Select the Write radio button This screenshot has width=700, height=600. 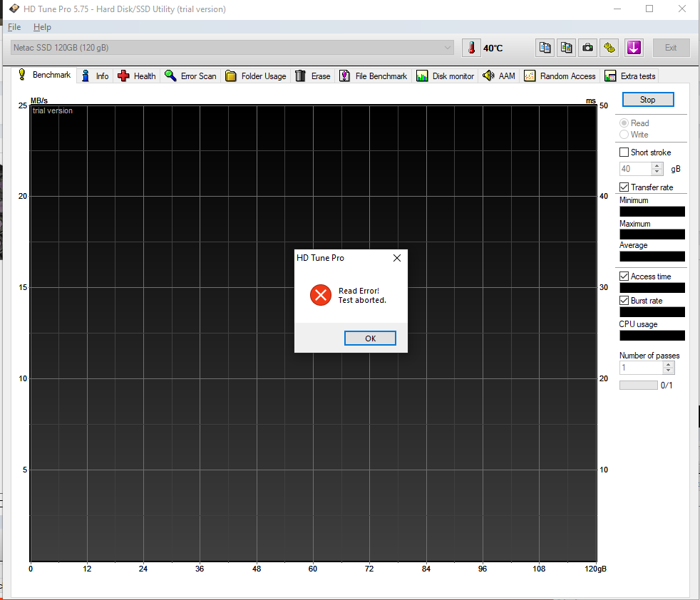pyautogui.click(x=624, y=135)
